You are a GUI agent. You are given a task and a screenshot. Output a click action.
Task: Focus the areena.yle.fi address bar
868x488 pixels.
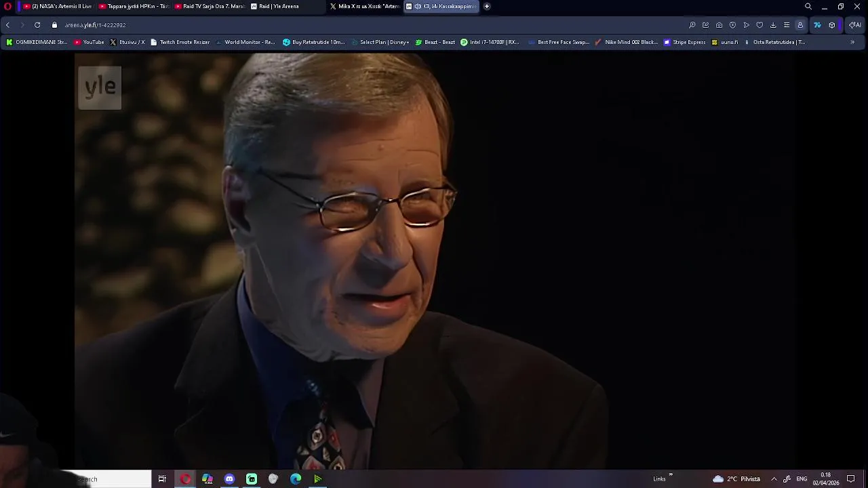pos(366,25)
